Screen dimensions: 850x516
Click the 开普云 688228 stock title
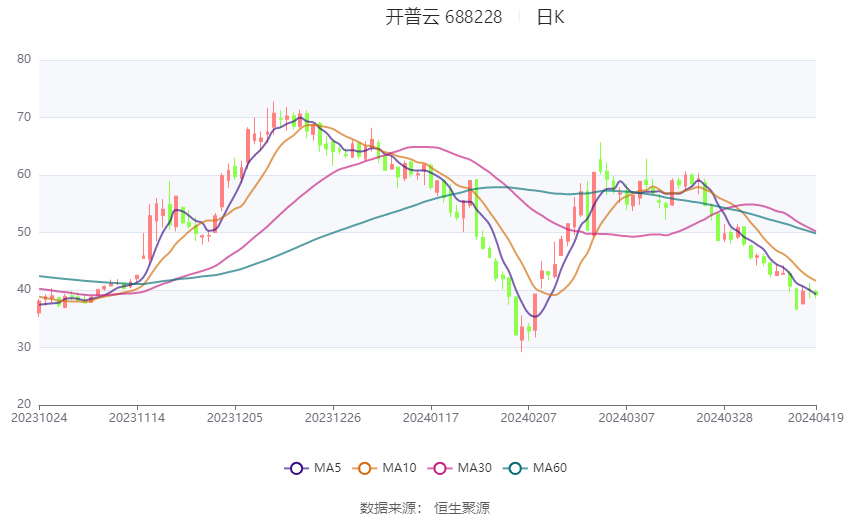(444, 17)
